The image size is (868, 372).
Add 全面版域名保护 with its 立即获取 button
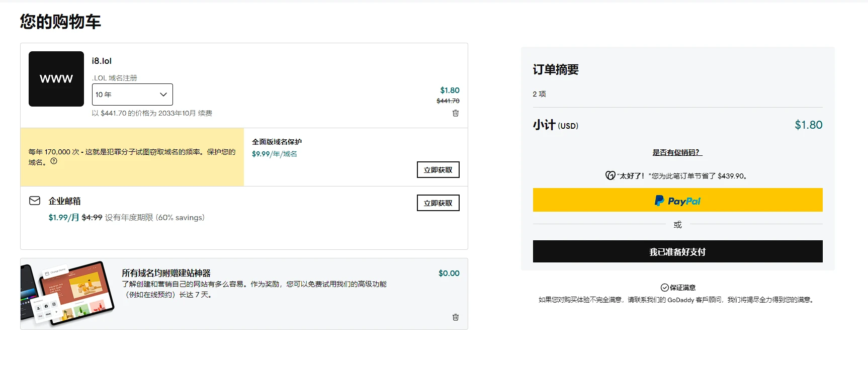438,170
